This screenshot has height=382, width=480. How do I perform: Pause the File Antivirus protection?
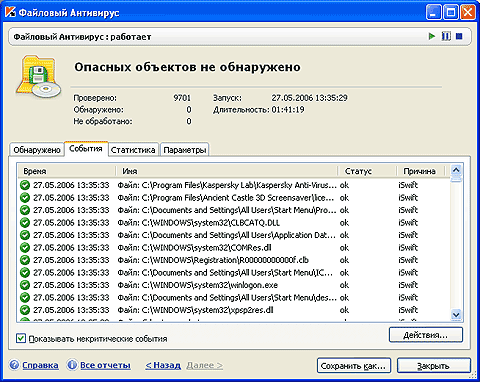click(x=446, y=36)
